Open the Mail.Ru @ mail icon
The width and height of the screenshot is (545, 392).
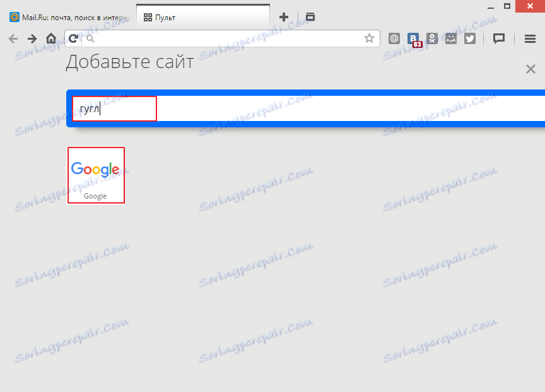coord(394,38)
